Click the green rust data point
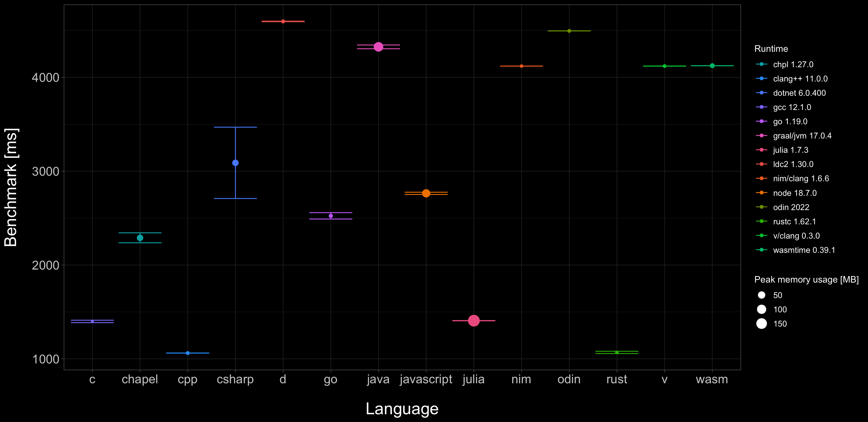Screen dimensions: 868x422 click(617, 352)
